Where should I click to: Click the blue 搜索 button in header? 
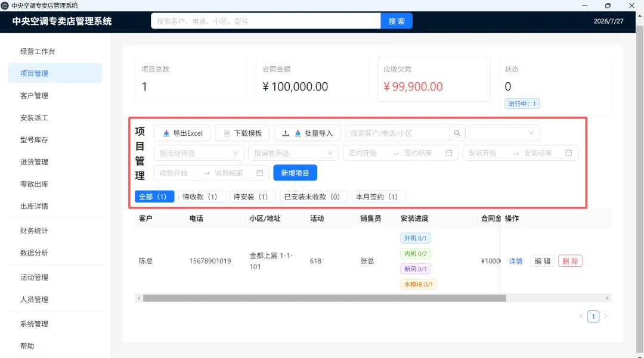(x=397, y=21)
